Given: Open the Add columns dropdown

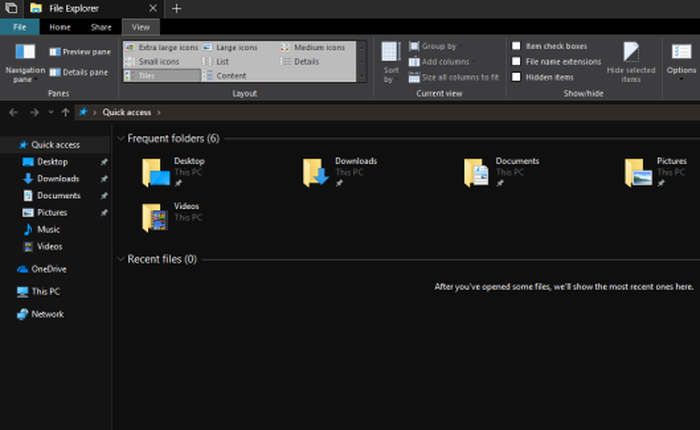Looking at the screenshot, I should 442,62.
